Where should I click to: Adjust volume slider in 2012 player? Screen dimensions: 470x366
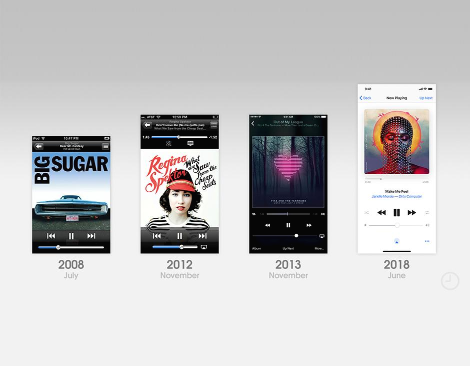[x=175, y=247]
